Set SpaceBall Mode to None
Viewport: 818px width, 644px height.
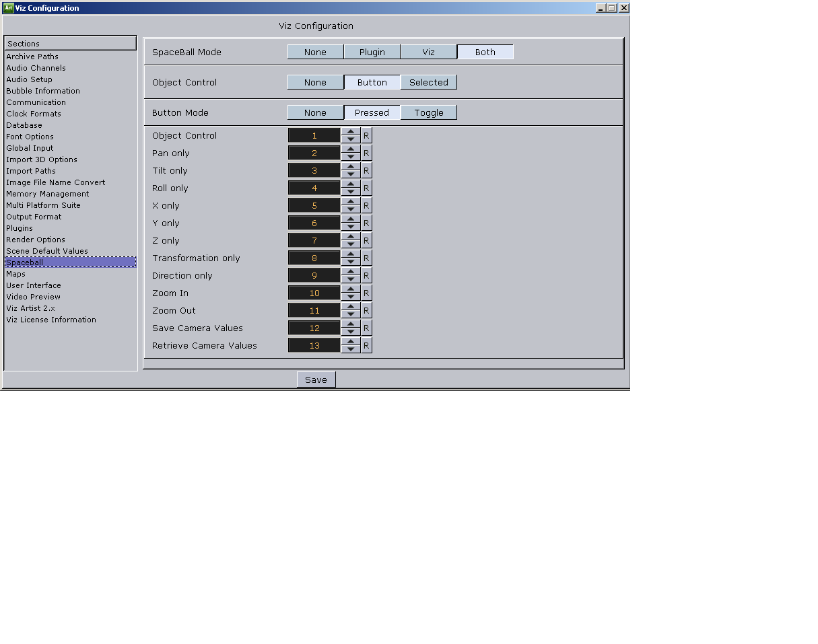pos(315,52)
